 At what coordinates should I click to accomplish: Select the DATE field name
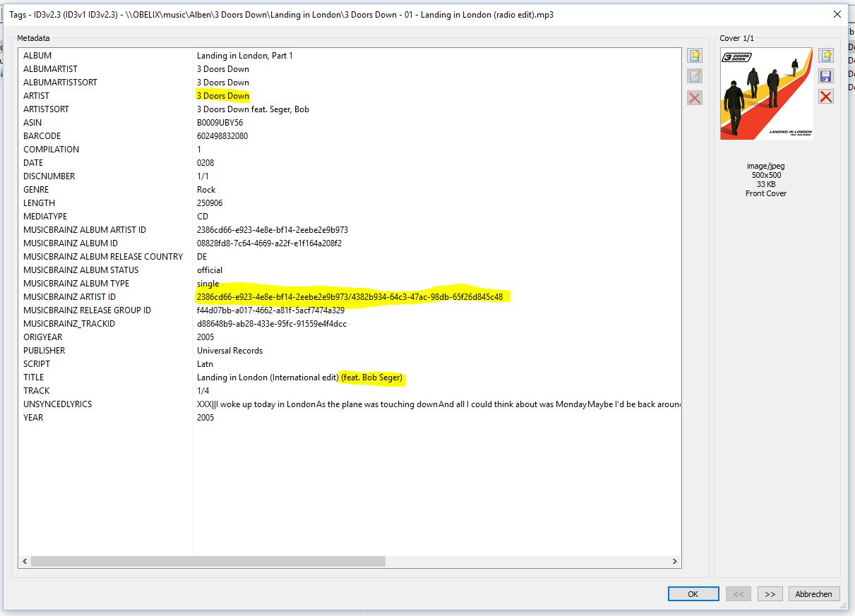click(x=33, y=163)
